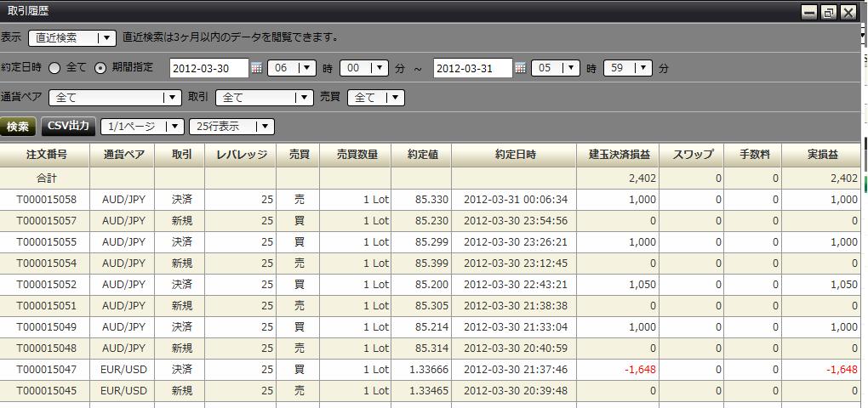Screen dimensions: 868x408
Task: Sort by 取引 column header
Action: pyautogui.click(x=180, y=155)
